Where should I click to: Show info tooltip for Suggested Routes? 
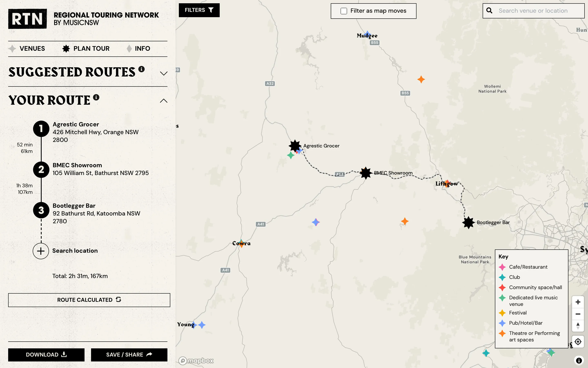tap(141, 69)
